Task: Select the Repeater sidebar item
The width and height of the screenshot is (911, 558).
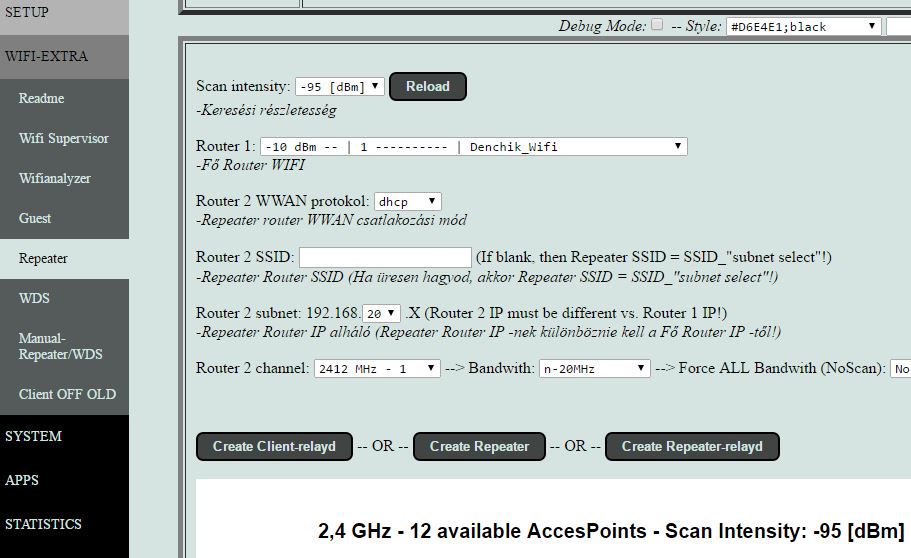Action: 64,259
